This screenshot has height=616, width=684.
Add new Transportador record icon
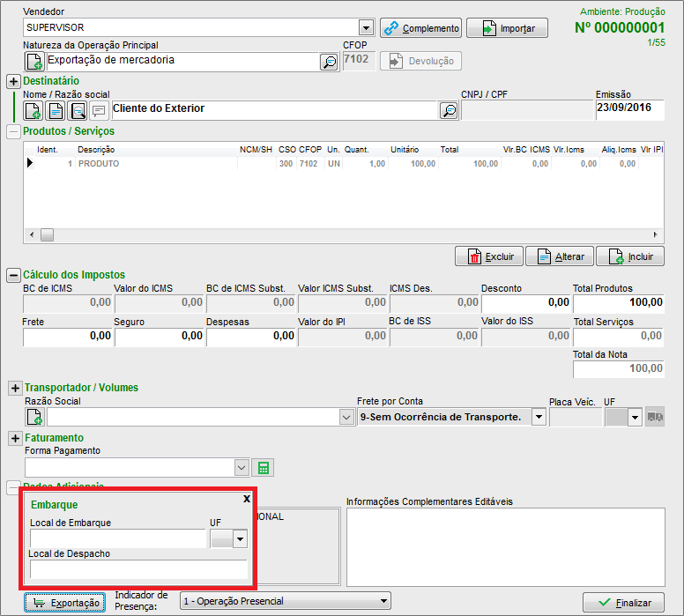[x=34, y=417]
